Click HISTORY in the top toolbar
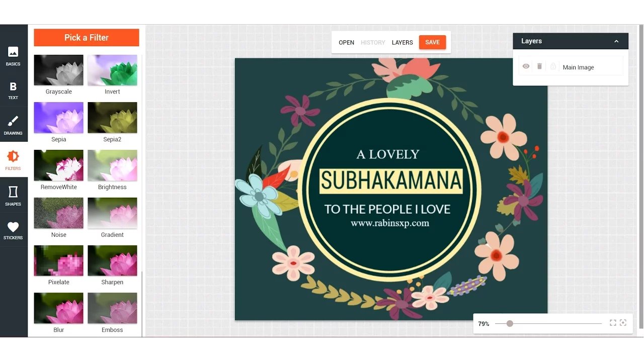644x362 pixels. [373, 43]
